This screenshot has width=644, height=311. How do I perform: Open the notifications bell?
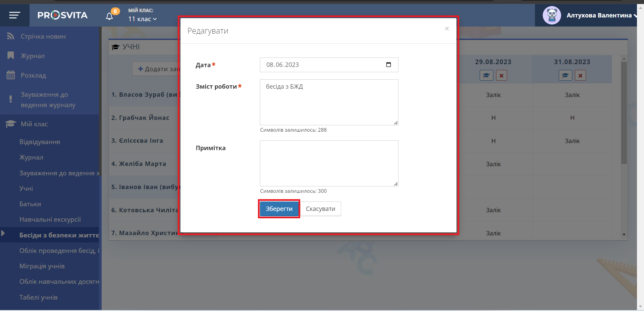coord(109,16)
